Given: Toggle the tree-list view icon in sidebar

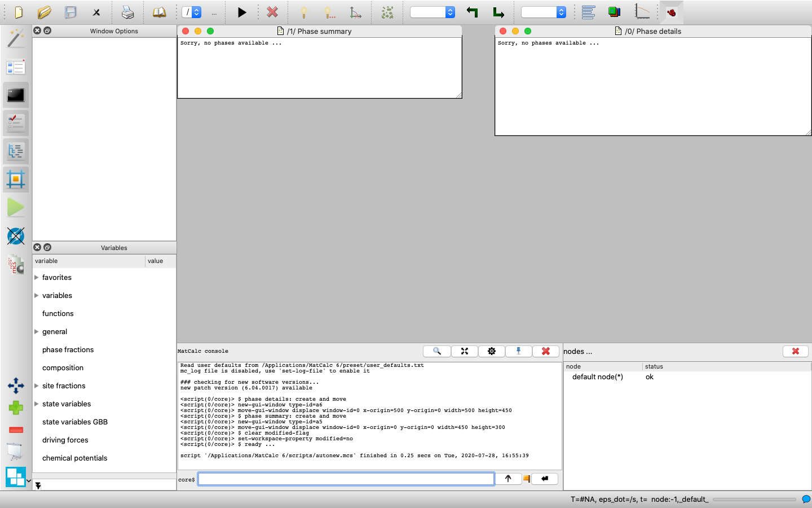Looking at the screenshot, I should point(16,151).
